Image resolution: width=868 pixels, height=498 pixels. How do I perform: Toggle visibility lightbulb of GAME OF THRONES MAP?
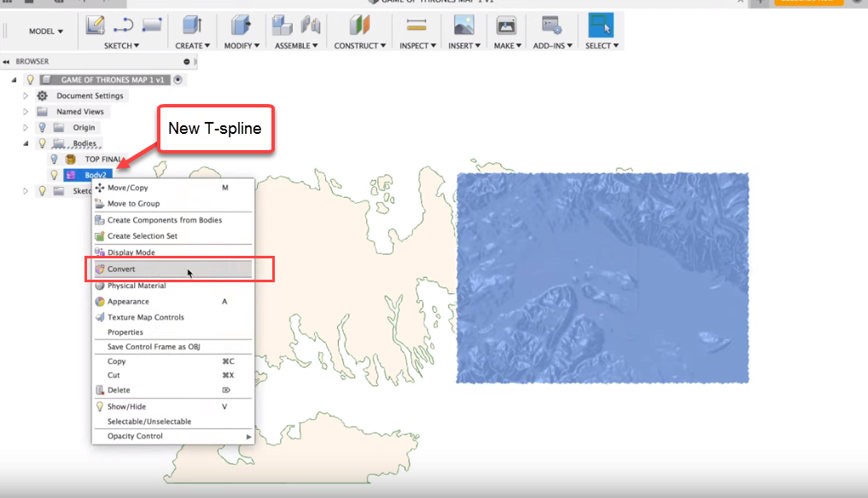point(31,79)
